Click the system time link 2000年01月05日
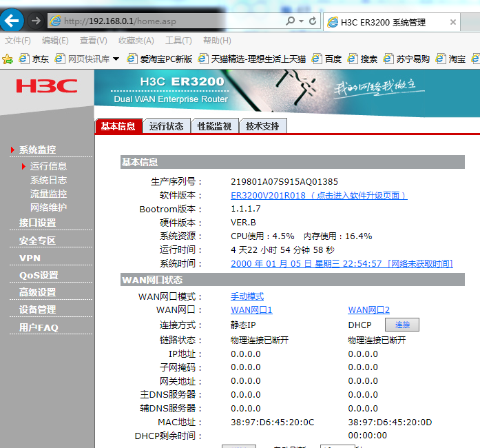 click(342, 263)
